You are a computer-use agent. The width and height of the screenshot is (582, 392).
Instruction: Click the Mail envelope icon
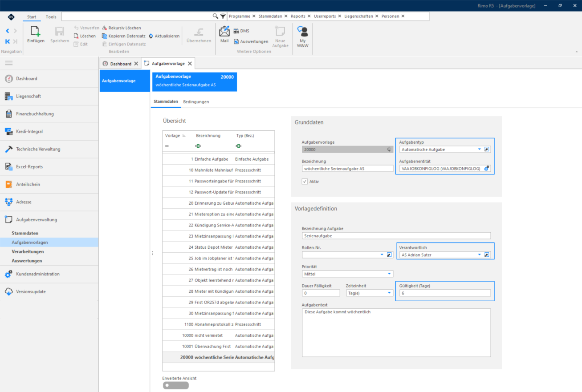(224, 31)
